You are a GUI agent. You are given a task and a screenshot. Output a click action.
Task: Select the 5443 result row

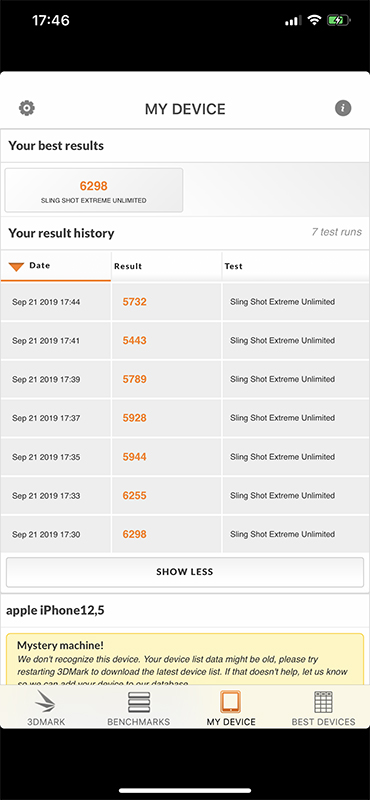[x=185, y=341]
